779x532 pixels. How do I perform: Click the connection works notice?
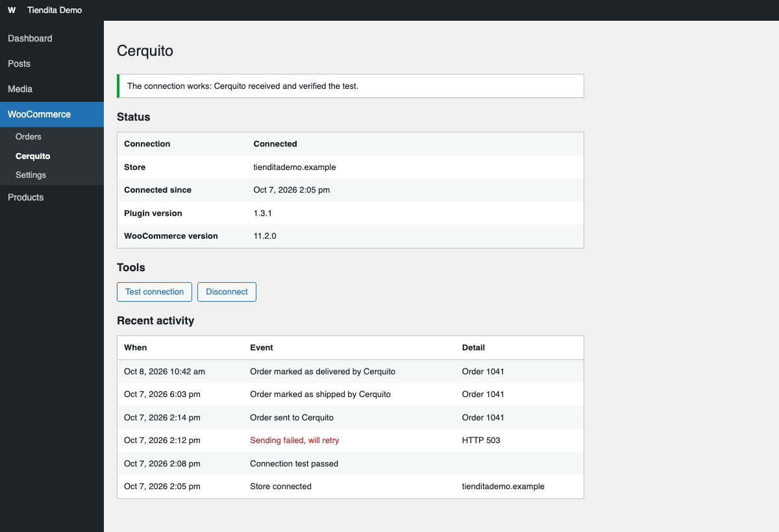click(351, 86)
